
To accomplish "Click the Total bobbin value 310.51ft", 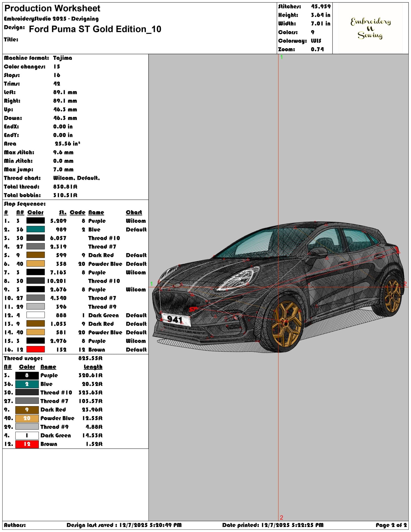I will (65, 195).
